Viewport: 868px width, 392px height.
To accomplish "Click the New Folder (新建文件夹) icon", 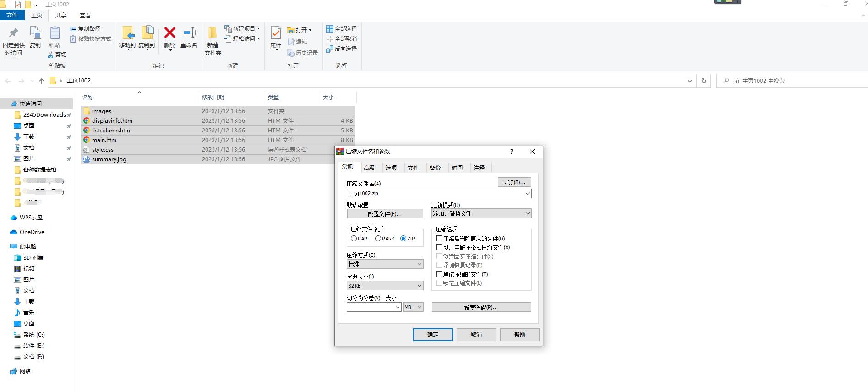I will click(x=213, y=34).
